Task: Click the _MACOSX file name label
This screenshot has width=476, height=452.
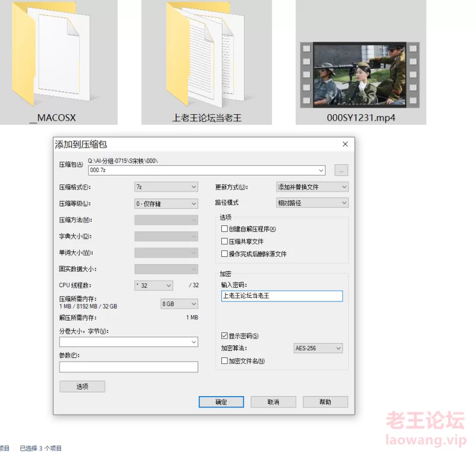Action: pos(53,118)
